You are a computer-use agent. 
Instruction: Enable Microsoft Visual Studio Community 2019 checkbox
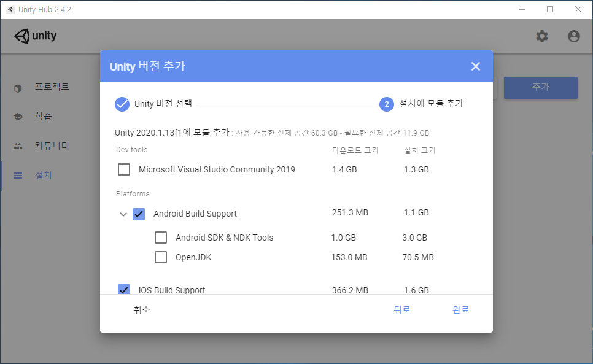[124, 169]
